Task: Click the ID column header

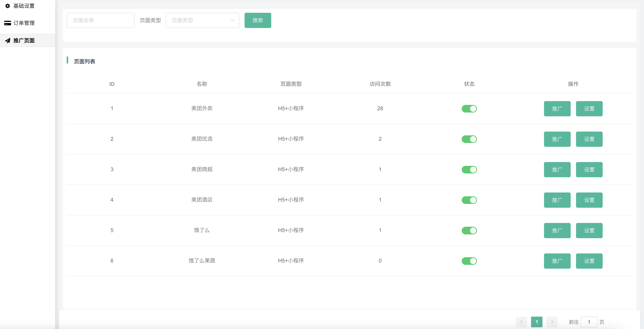Action: tap(112, 84)
